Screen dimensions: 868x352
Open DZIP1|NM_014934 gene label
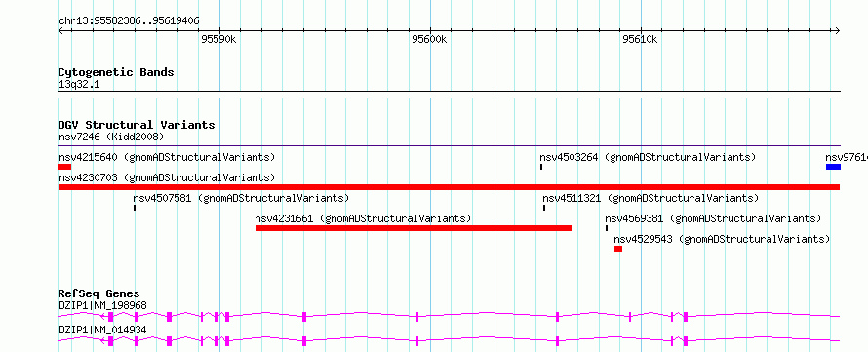coord(102,330)
